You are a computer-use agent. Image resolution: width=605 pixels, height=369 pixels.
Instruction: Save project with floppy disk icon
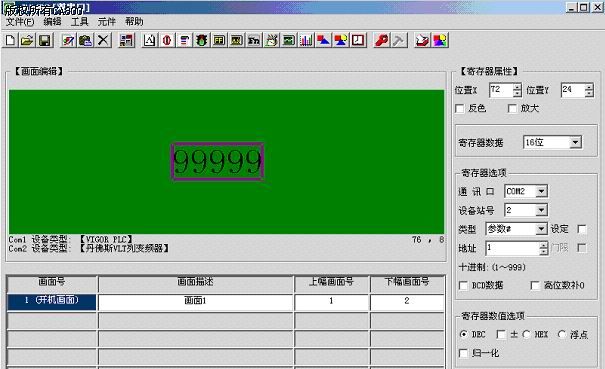click(x=45, y=41)
